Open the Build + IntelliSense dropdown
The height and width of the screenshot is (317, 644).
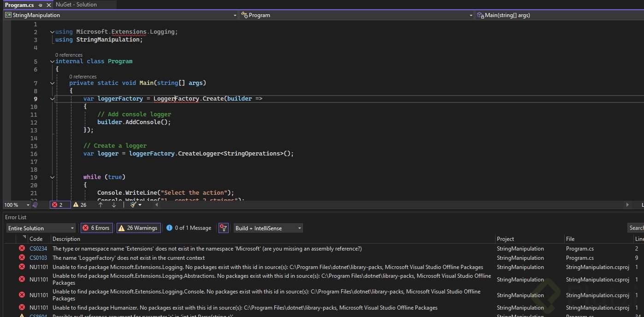coord(268,228)
